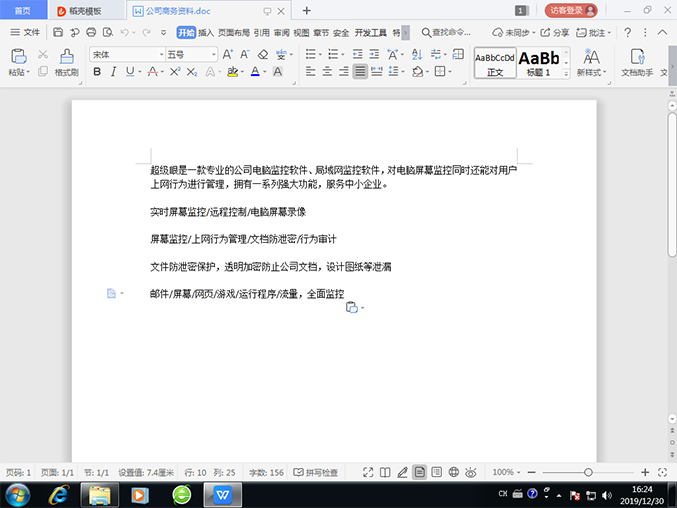Toggle bold formatting
This screenshot has height=508, width=677.
click(97, 72)
